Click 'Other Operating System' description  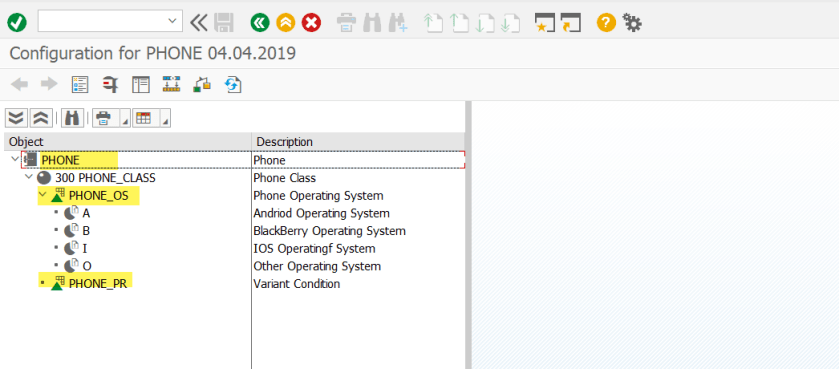[317, 266]
